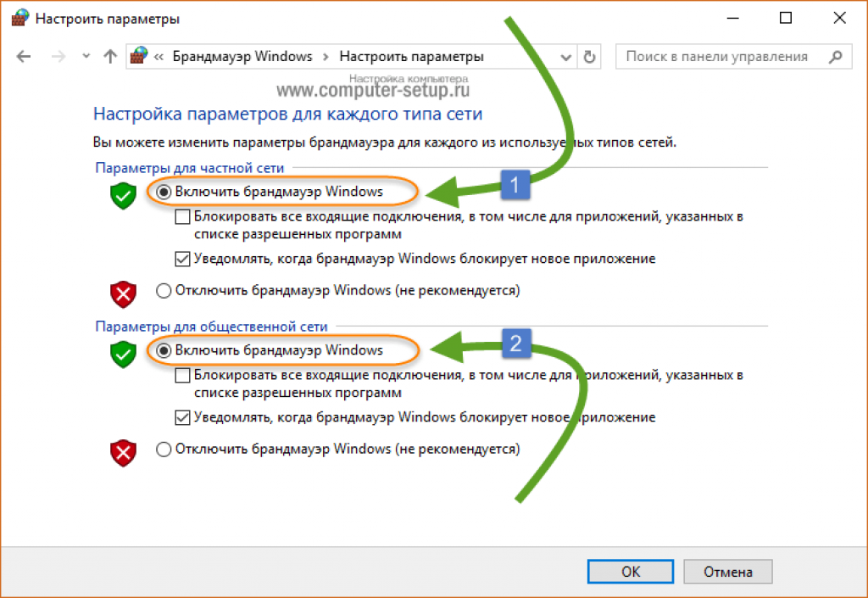Expand the address bar chevron dropdown
Image resolution: width=868 pixels, height=598 pixels.
(x=565, y=57)
